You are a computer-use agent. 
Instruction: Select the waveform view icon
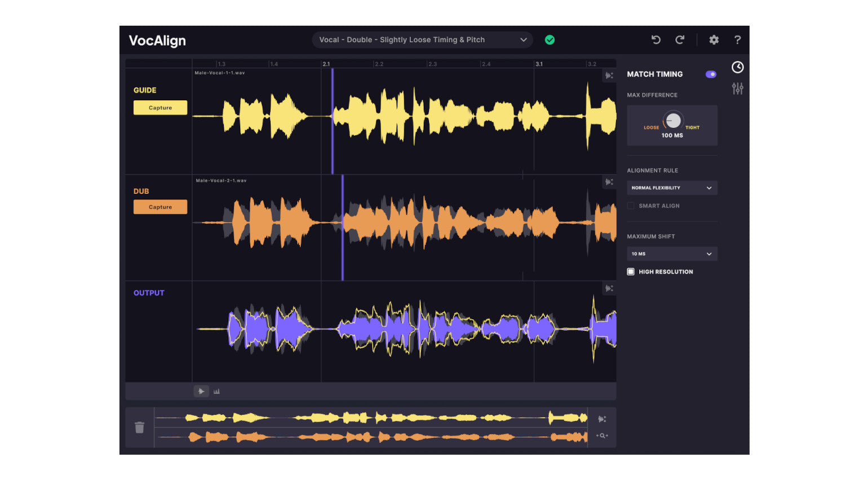(201, 391)
